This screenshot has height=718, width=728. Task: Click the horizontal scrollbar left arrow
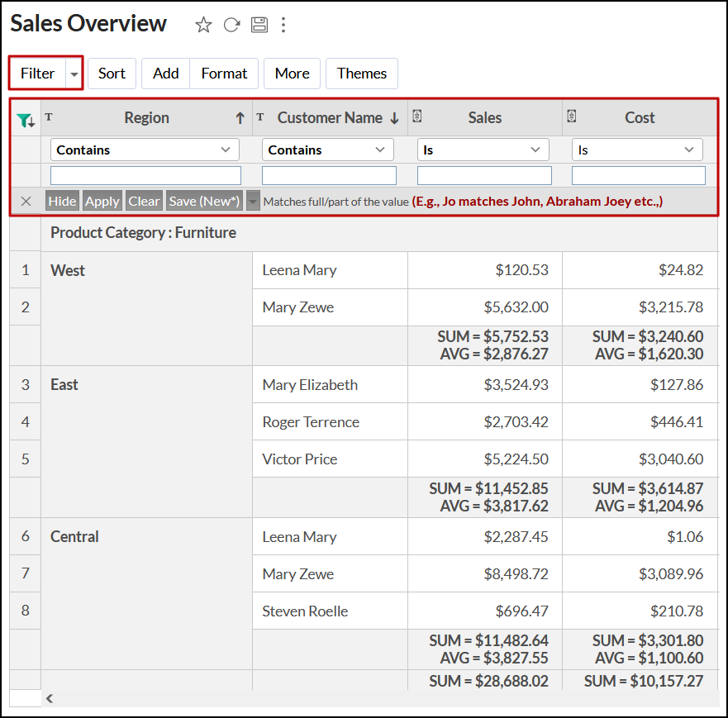coord(50,698)
